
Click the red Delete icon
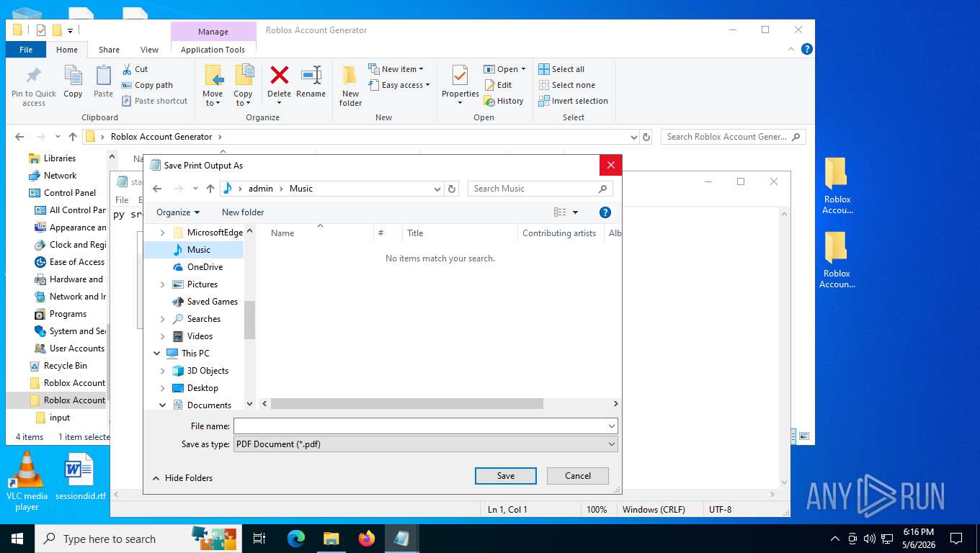[x=279, y=75]
